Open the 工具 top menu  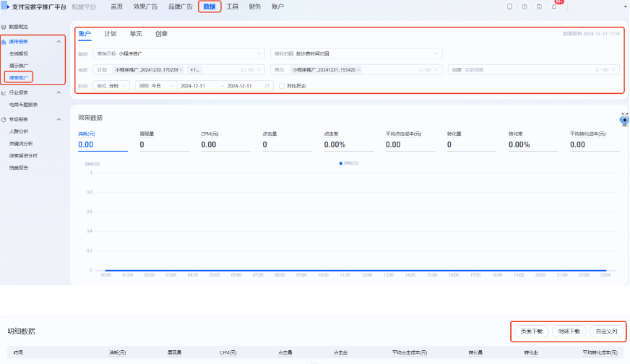[232, 6]
